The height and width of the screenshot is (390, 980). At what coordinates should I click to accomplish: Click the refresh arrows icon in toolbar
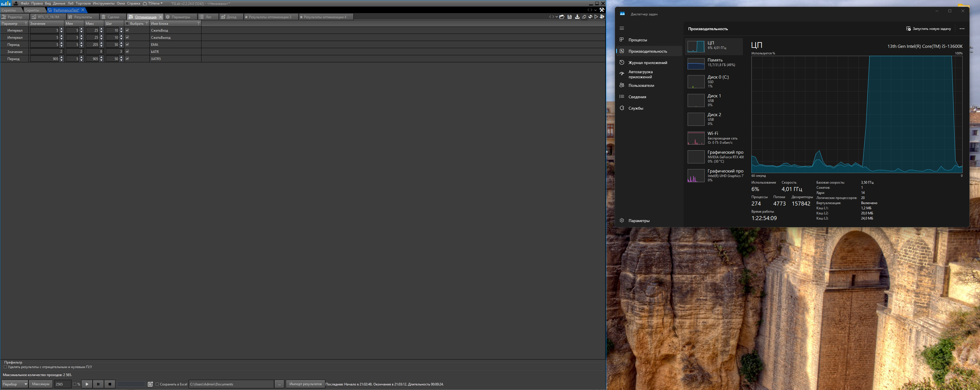click(590, 17)
